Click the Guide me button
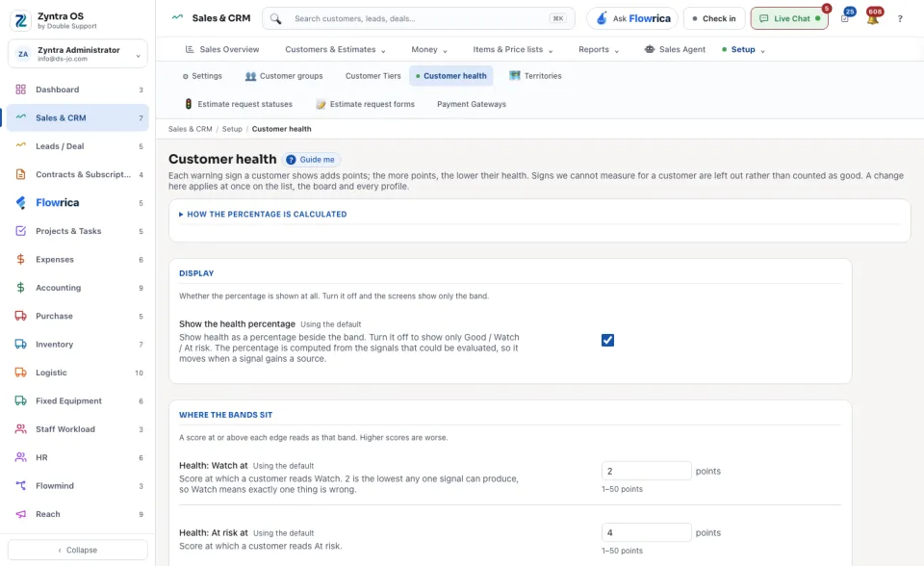Viewport: 924px width, 566px height. 312,160
